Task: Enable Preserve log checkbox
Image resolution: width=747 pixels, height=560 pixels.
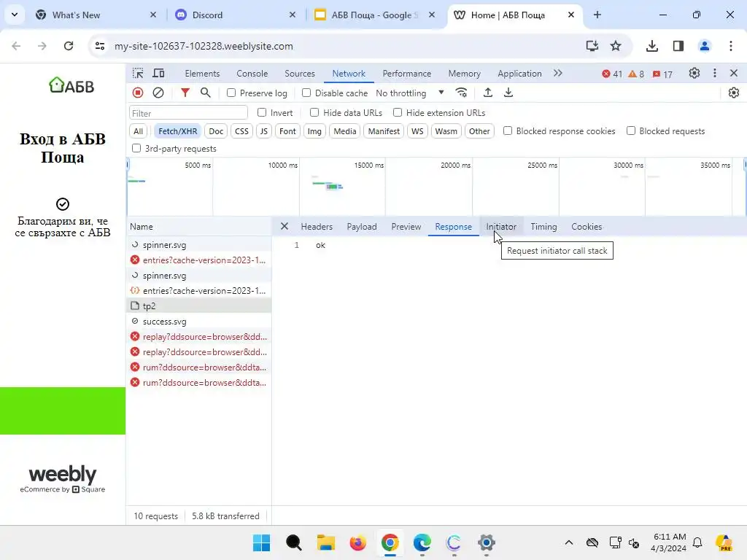Action: 231,93
